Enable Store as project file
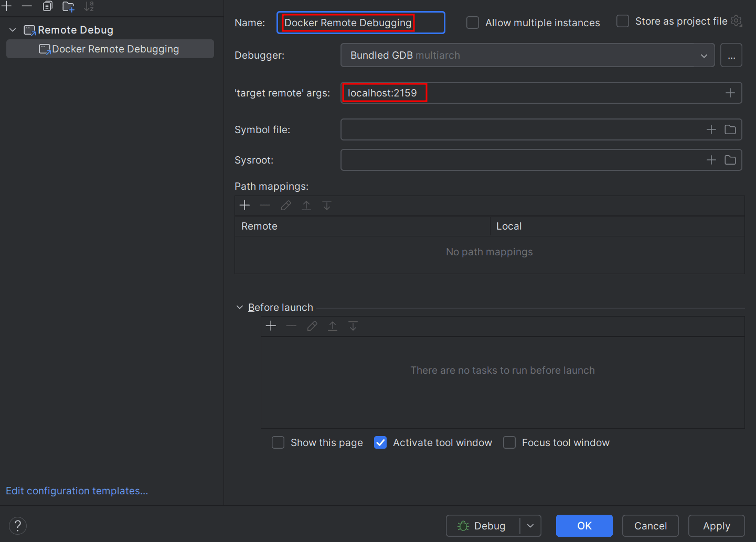756x542 pixels. click(x=623, y=21)
